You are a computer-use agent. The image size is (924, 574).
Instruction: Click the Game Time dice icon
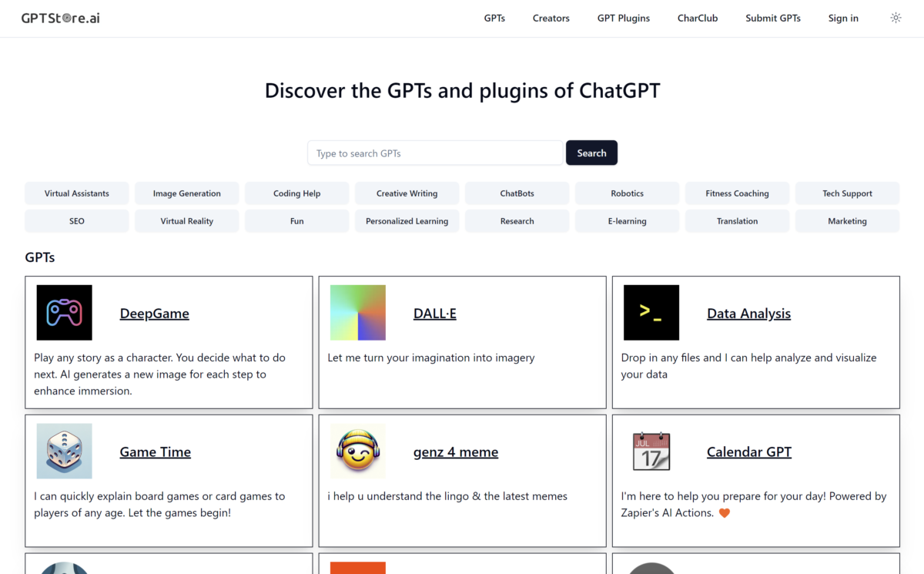64,451
